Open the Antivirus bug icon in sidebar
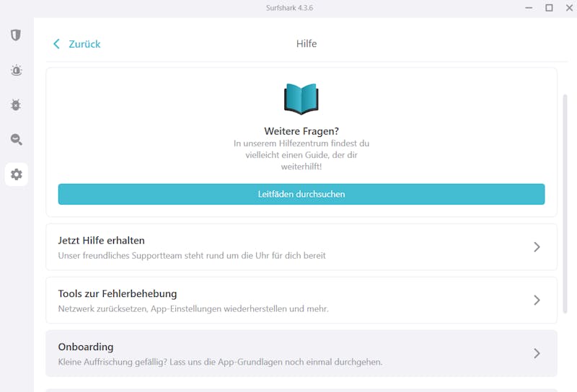The height and width of the screenshot is (392, 577). tap(16, 104)
